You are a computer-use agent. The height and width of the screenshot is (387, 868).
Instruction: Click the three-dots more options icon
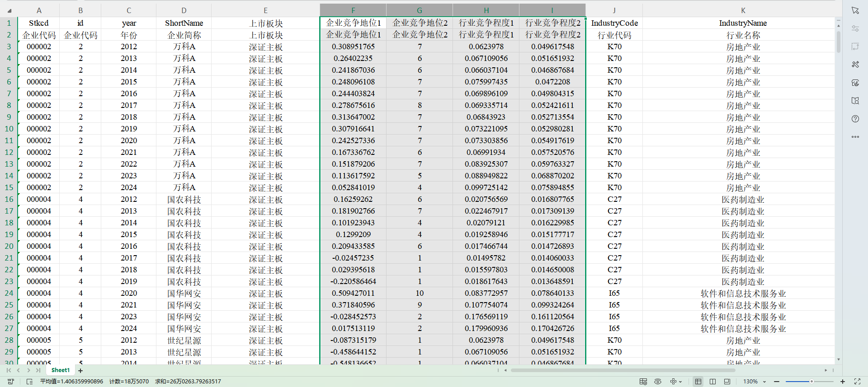[855, 137]
